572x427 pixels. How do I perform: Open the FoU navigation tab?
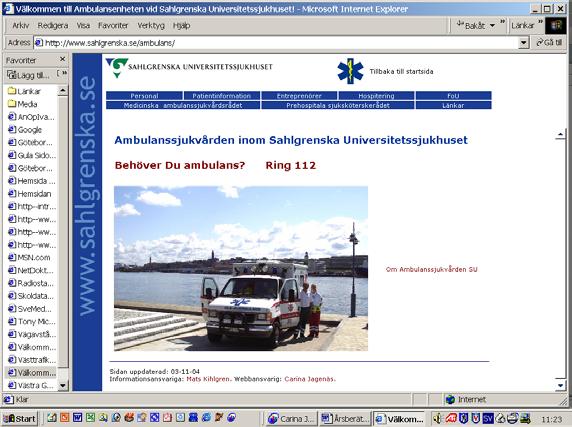click(453, 96)
